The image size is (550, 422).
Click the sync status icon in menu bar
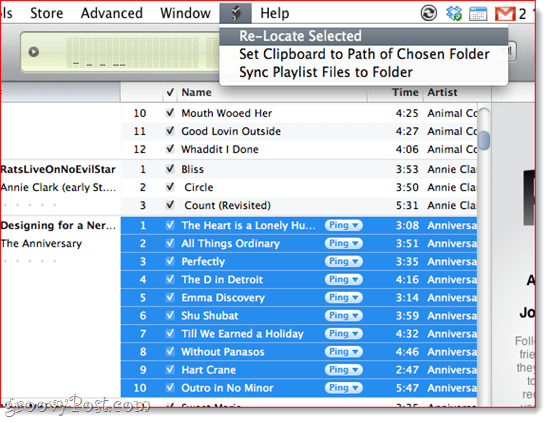pos(429,14)
